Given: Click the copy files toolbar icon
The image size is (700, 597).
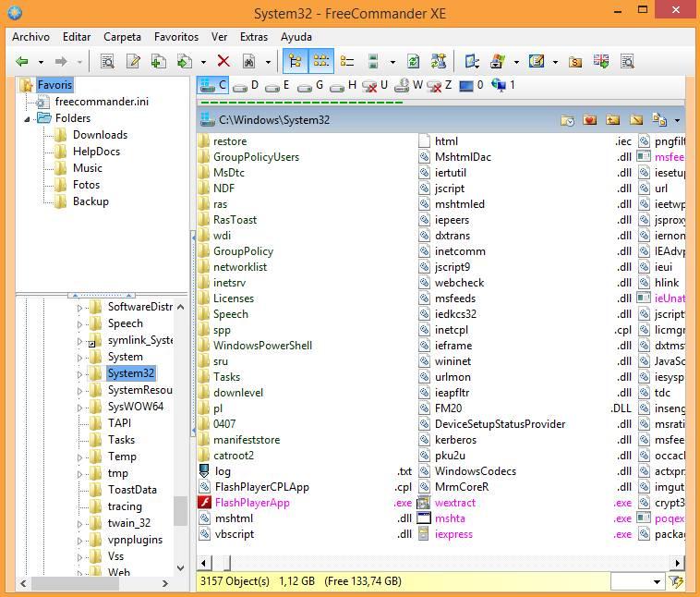Looking at the screenshot, I should (x=159, y=61).
